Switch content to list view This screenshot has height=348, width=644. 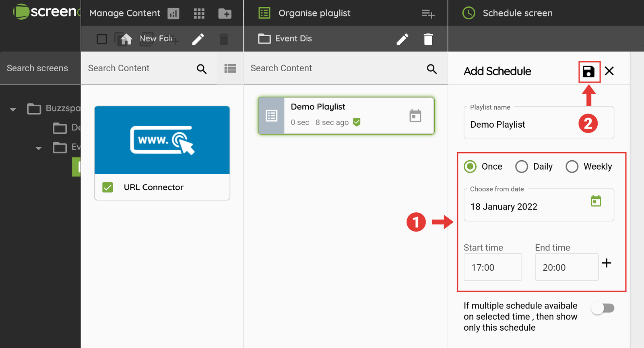click(x=230, y=68)
